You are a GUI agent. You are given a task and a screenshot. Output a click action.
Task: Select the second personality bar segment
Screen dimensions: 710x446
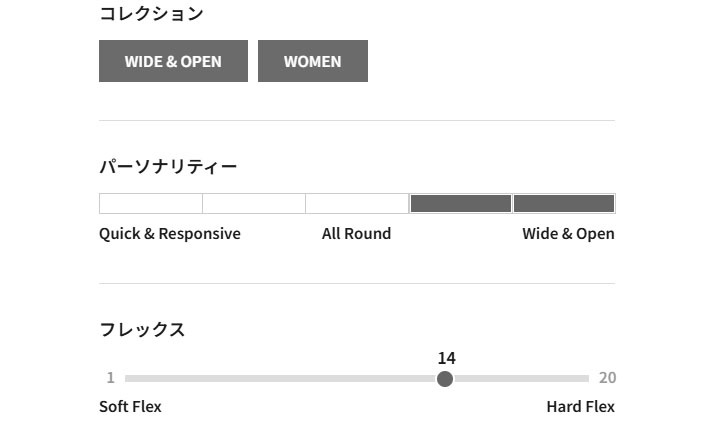[254, 204]
